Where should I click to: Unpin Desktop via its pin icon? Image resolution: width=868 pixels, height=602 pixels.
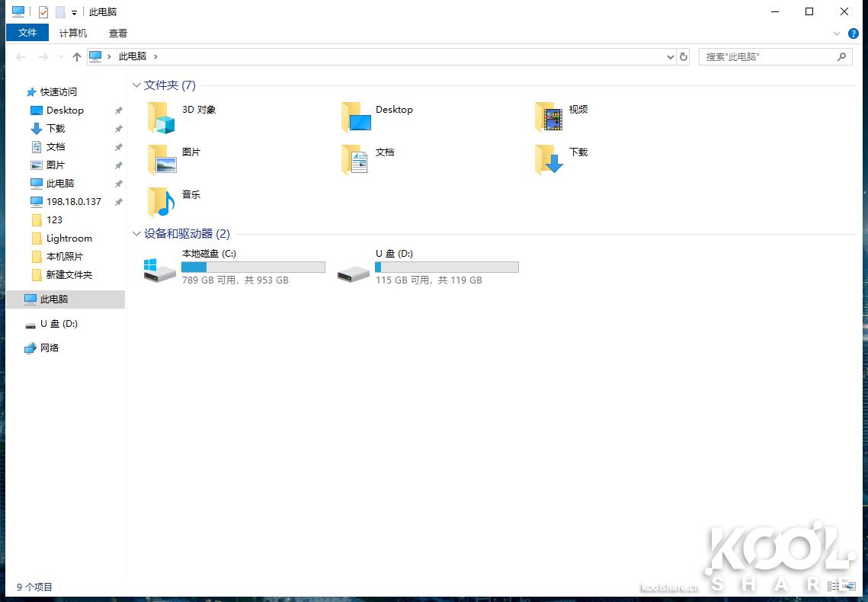click(118, 110)
